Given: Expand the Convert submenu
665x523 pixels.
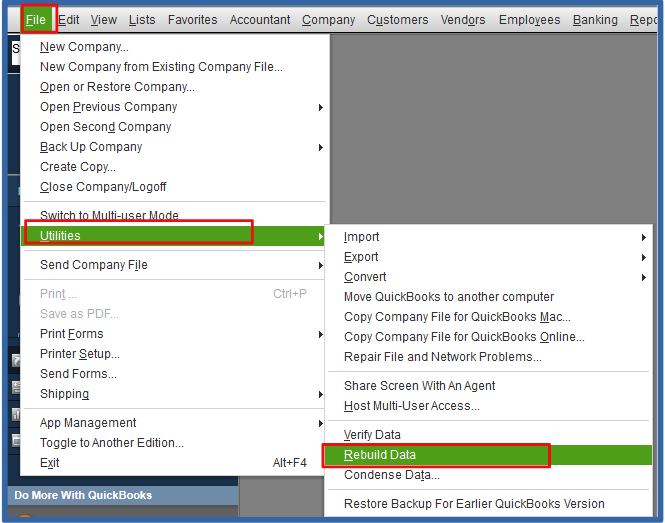Looking at the screenshot, I should pyautogui.click(x=489, y=277).
